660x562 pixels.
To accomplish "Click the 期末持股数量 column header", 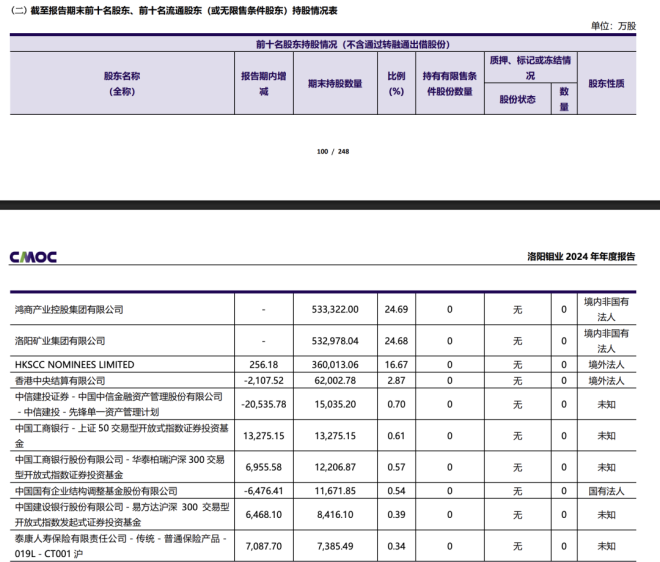I will (x=335, y=83).
